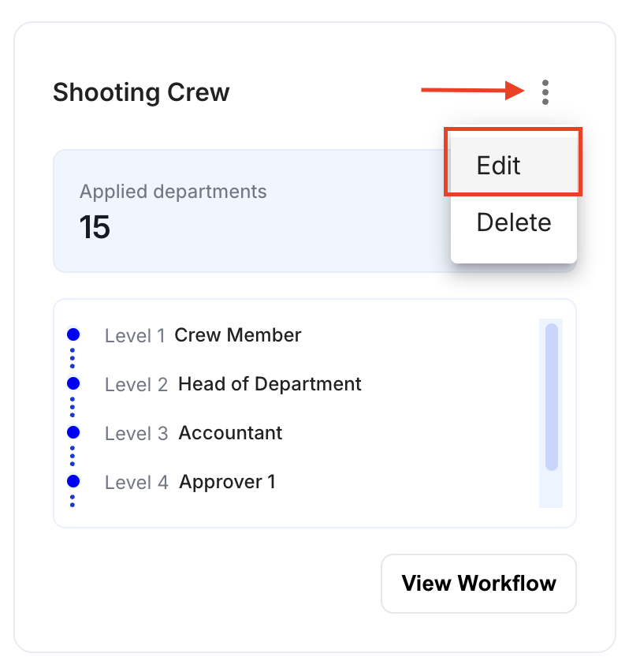Click the Level 1 label text
Image resolution: width=640 pixels, height=672 pixels.
[x=135, y=335]
